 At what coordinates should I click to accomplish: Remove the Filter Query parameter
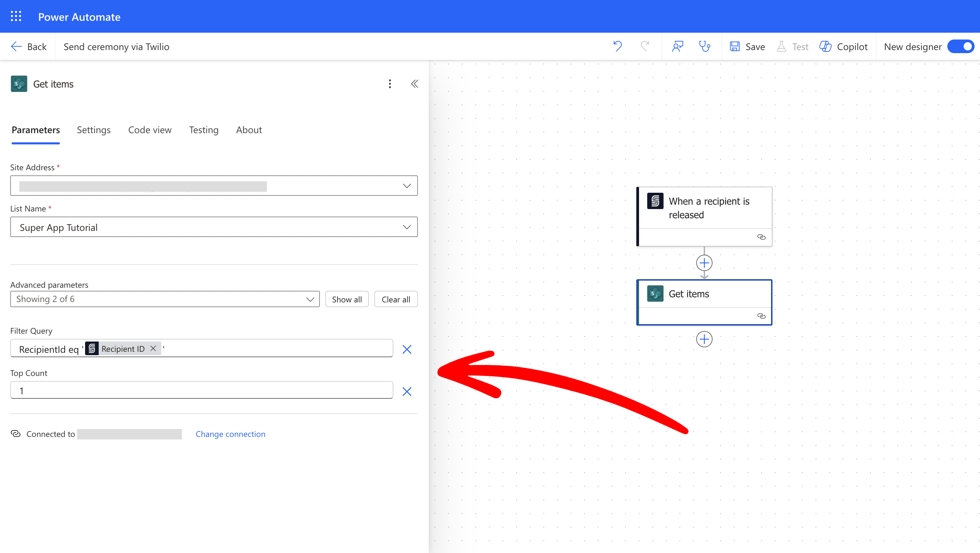click(407, 349)
